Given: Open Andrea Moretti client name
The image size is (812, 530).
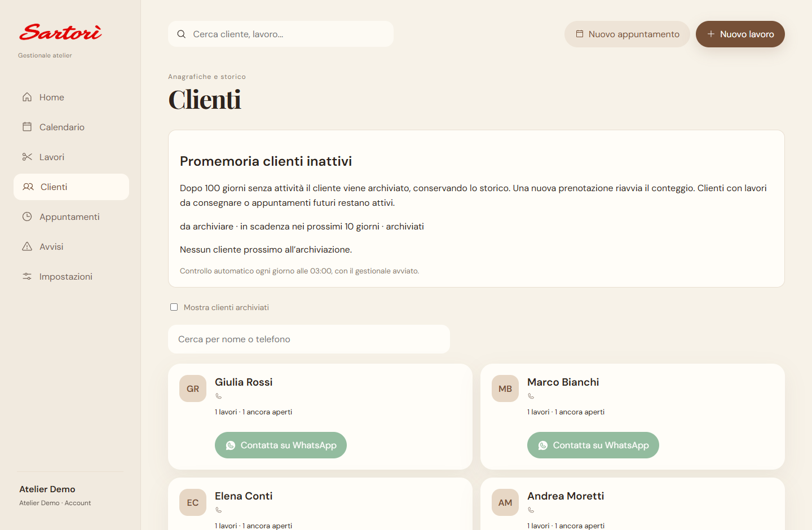Looking at the screenshot, I should pos(566,496).
